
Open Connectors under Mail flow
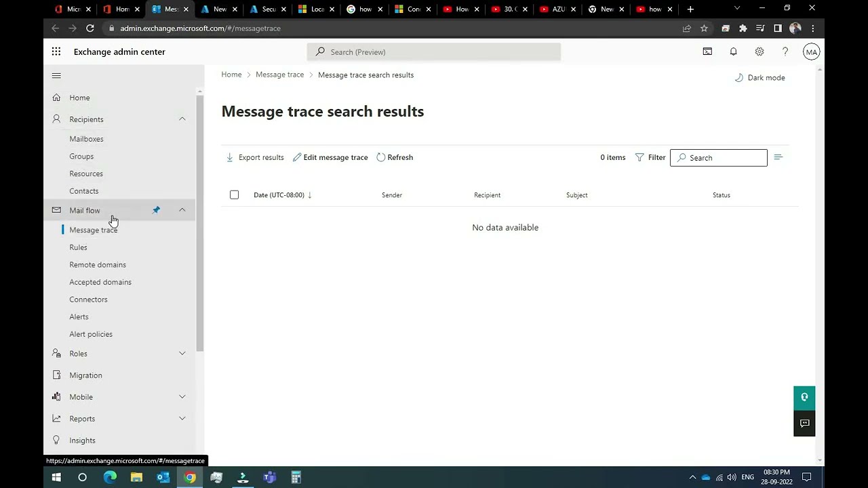[88, 300]
